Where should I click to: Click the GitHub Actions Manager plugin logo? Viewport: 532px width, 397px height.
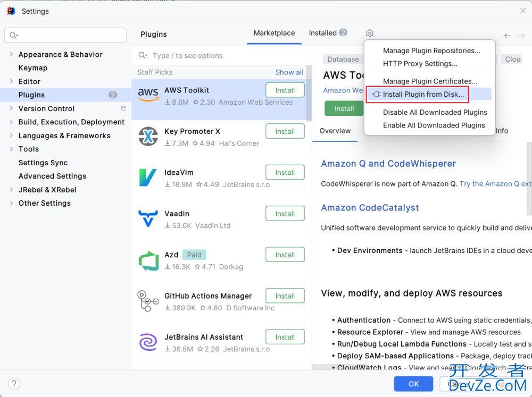coord(148,301)
